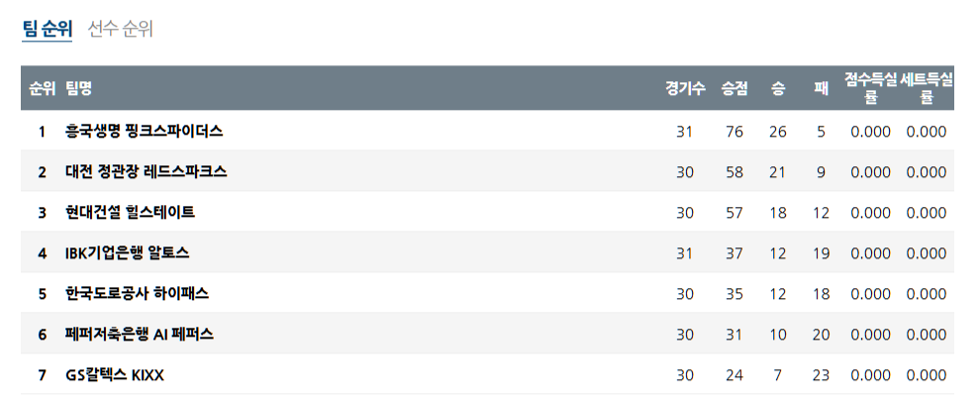Open 흥국생명 핑크스파이더스 team link
This screenshot has height=401, width=980.
[x=144, y=131]
